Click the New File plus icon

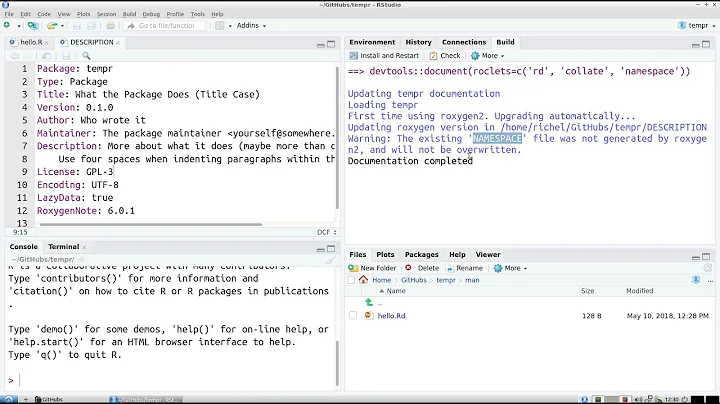coord(7,25)
